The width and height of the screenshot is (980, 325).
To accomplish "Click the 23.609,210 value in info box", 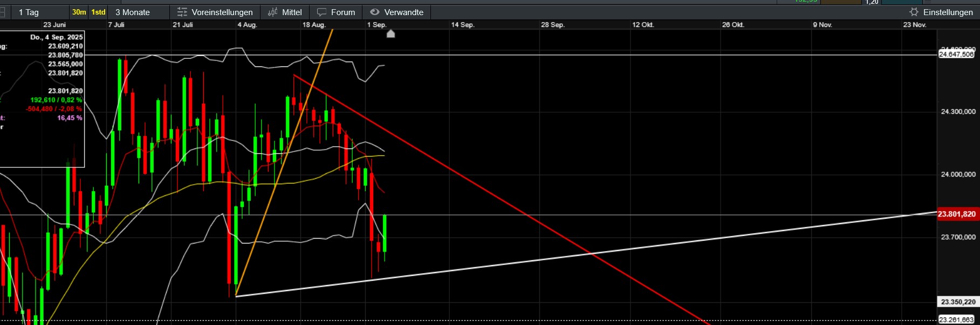I will [65, 46].
